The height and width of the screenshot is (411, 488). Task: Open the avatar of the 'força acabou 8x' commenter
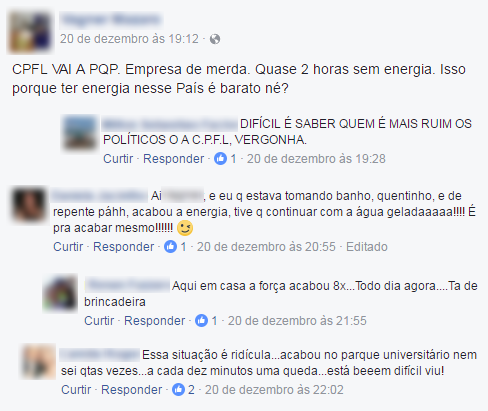(60, 293)
